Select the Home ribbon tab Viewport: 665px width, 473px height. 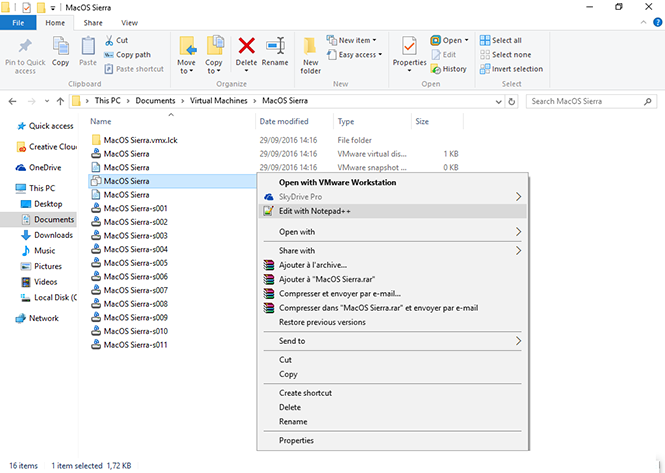coord(55,23)
